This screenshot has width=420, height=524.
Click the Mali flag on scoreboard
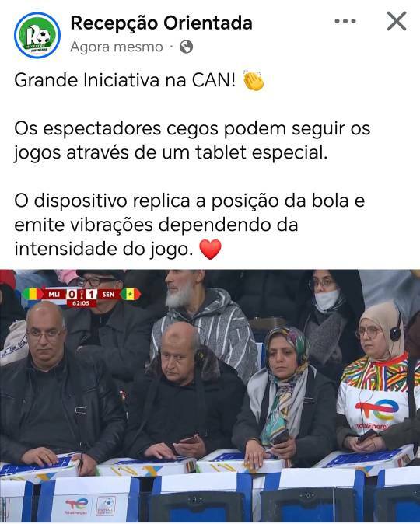pos(32,295)
